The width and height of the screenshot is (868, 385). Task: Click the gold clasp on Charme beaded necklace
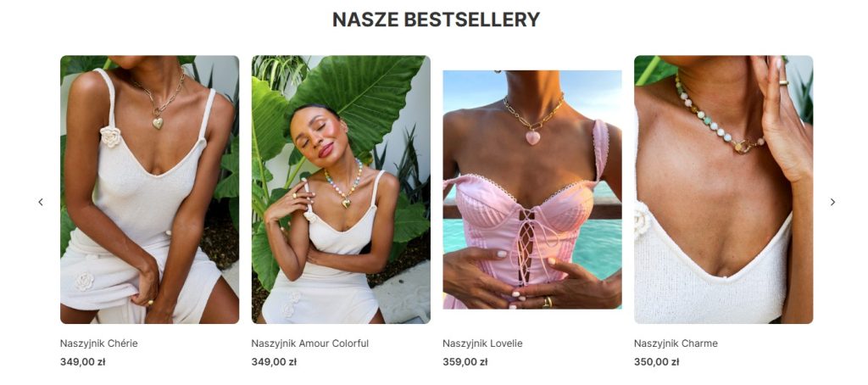[x=743, y=146]
